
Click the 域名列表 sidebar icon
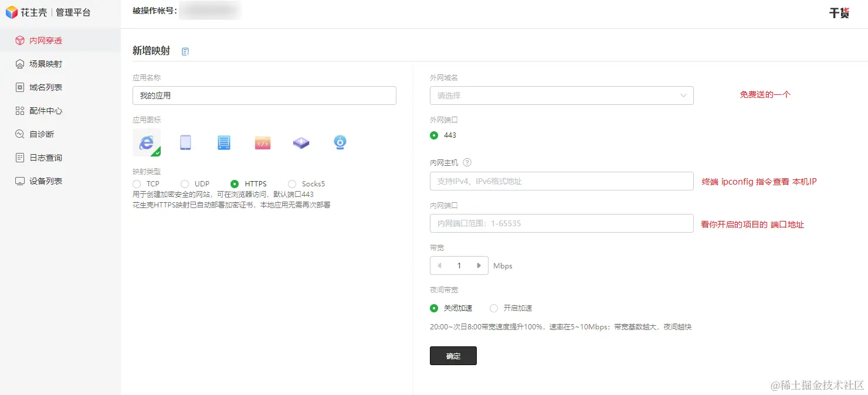pos(20,87)
